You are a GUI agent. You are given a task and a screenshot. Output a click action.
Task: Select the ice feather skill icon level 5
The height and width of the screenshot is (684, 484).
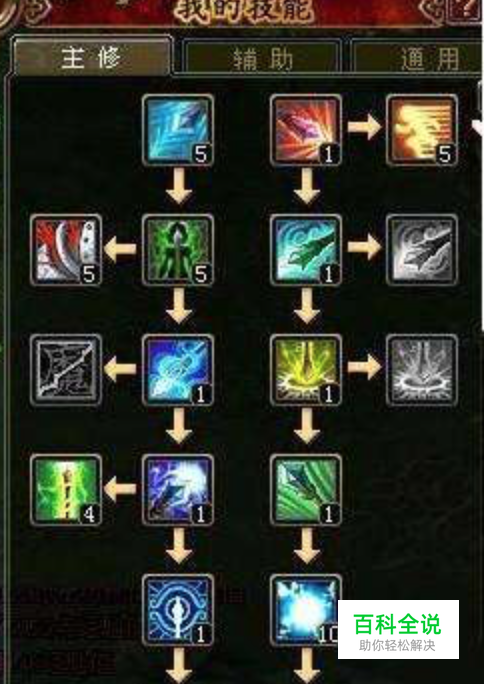(x=178, y=130)
